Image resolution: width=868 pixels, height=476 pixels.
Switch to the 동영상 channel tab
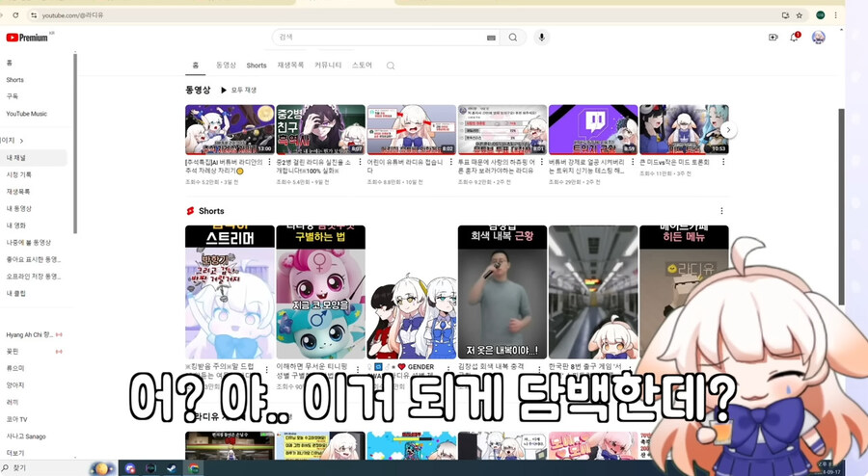(x=226, y=66)
